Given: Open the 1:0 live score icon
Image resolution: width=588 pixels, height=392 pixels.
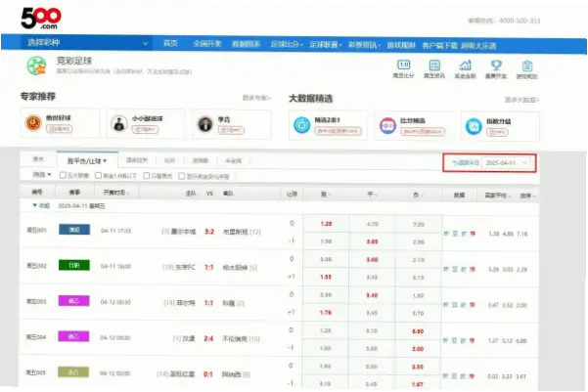Looking at the screenshot, I should point(403,65).
